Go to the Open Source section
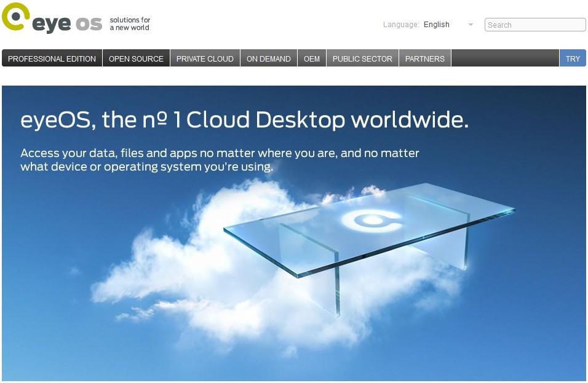This screenshot has height=383, width=588. [136, 58]
